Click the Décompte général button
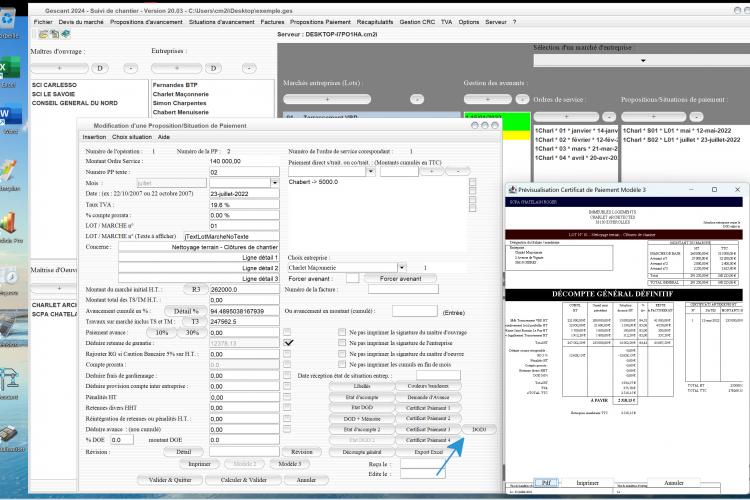750x500 pixels. 362,452
